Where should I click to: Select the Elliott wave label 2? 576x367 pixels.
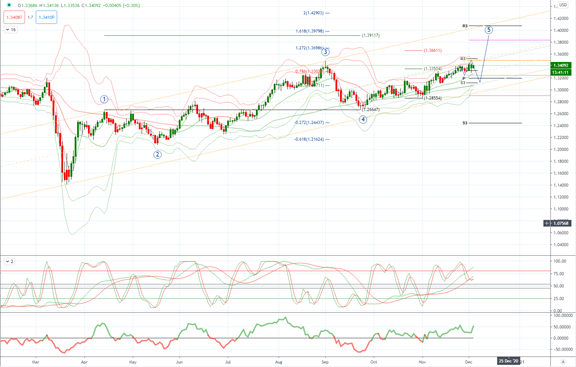pos(157,154)
